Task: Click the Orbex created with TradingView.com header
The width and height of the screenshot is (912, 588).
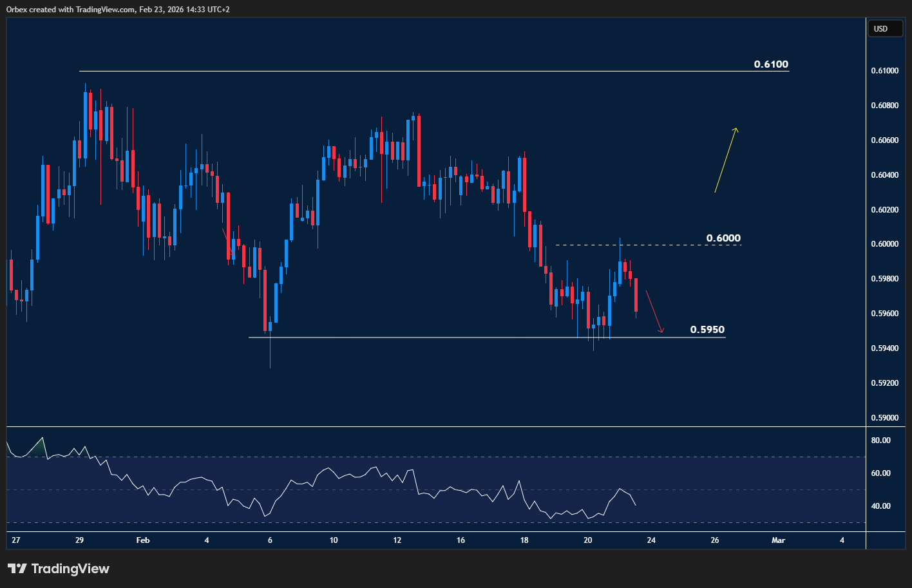Action: pos(118,9)
